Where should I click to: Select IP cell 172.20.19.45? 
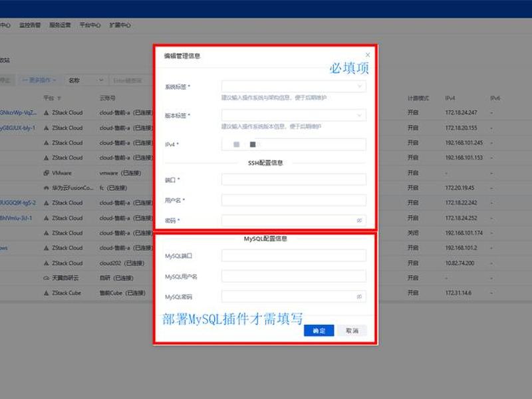coord(460,188)
